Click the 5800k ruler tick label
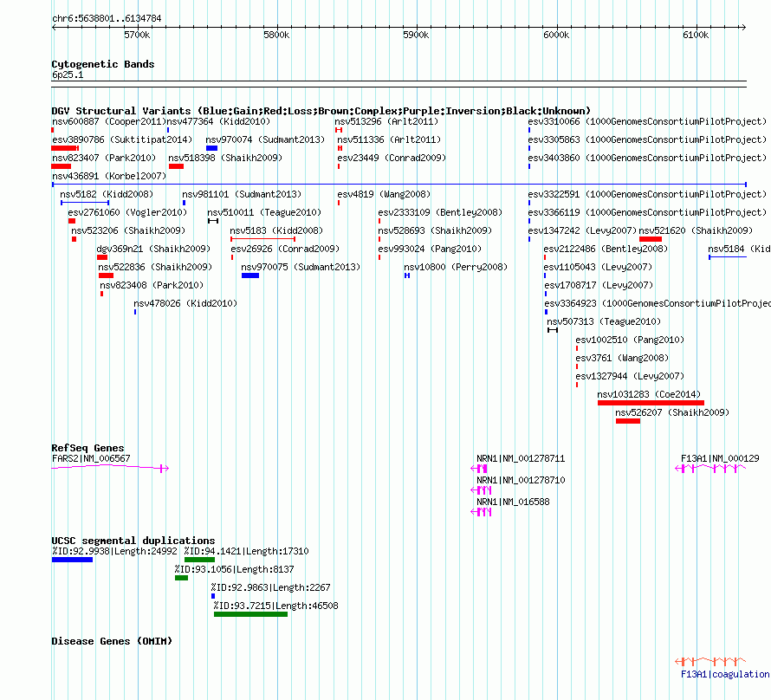This screenshot has height=700, width=771. click(x=276, y=35)
